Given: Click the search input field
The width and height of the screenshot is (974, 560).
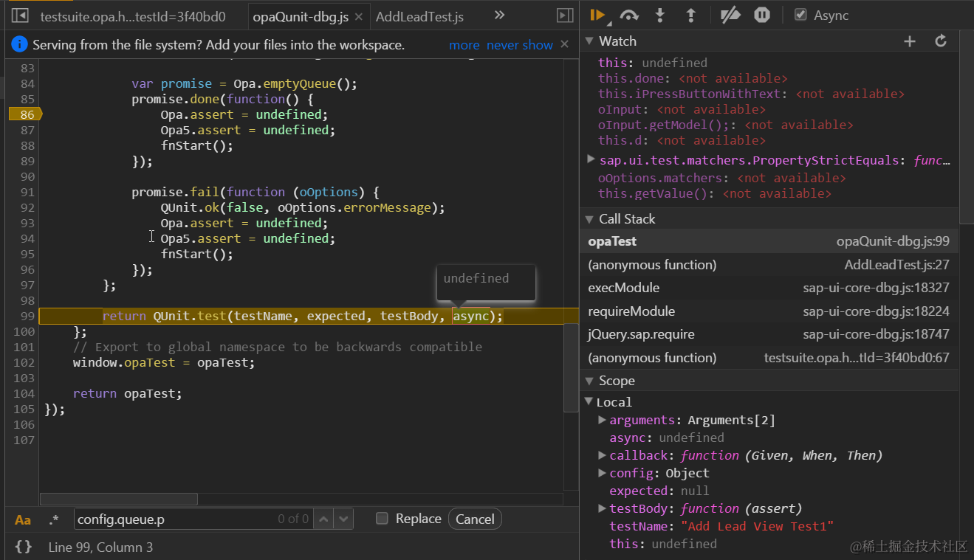Looking at the screenshot, I should tap(194, 519).
